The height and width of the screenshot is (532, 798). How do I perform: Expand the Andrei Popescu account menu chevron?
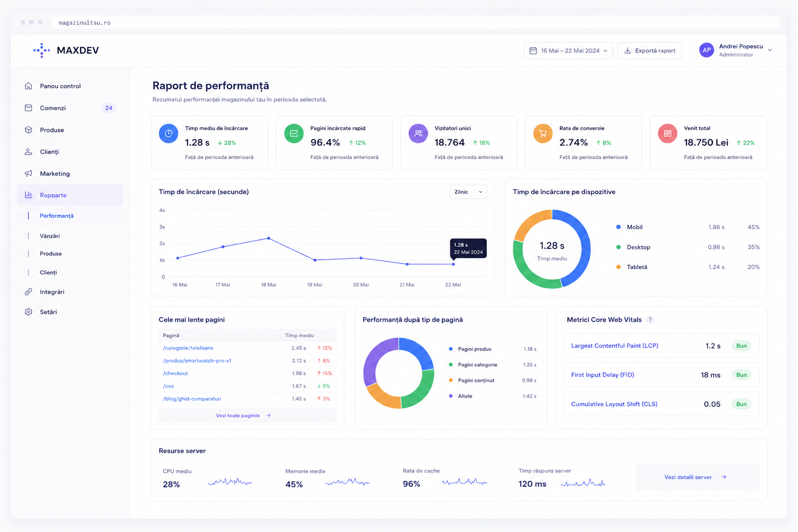770,50
